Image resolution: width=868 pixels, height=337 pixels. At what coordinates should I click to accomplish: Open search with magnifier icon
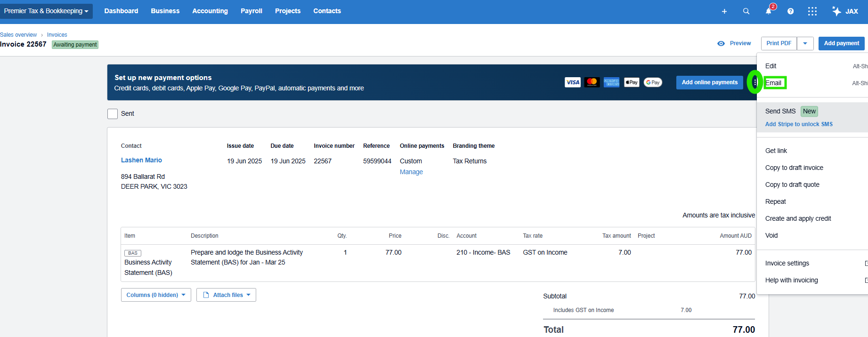(x=746, y=11)
